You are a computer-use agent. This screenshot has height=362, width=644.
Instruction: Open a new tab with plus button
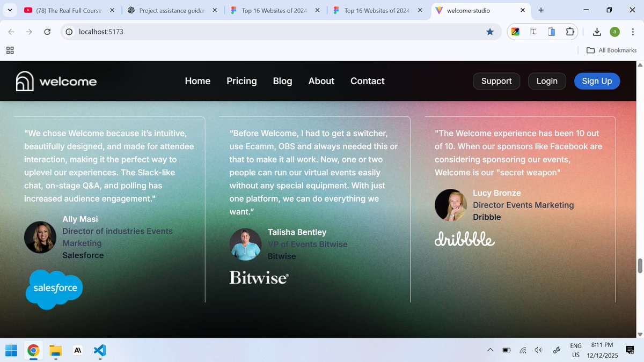point(540,10)
